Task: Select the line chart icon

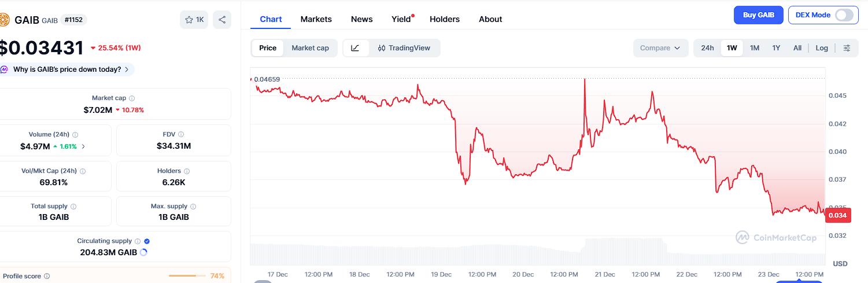Action: 356,48
